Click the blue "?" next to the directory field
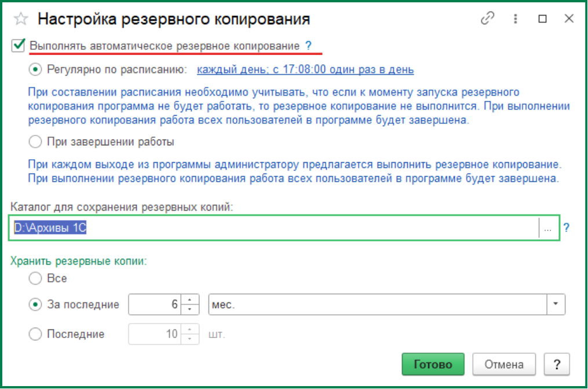This screenshot has width=588, height=389. tap(566, 228)
